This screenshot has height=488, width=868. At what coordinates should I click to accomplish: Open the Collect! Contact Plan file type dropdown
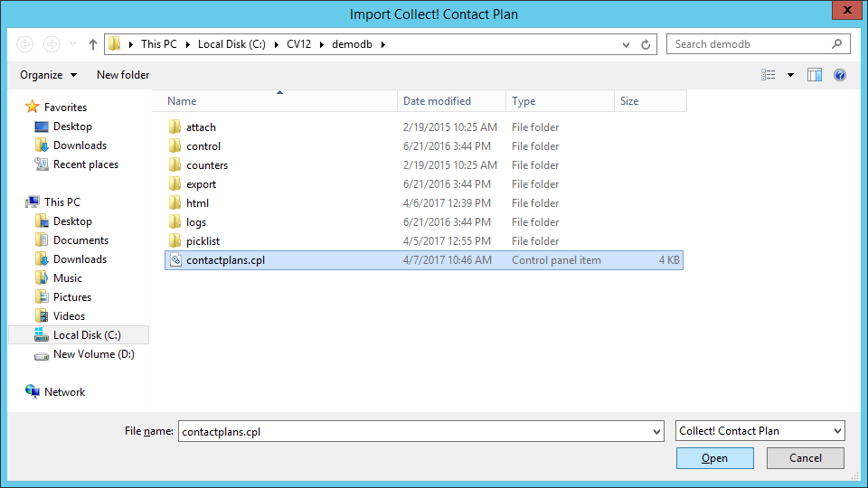point(760,431)
